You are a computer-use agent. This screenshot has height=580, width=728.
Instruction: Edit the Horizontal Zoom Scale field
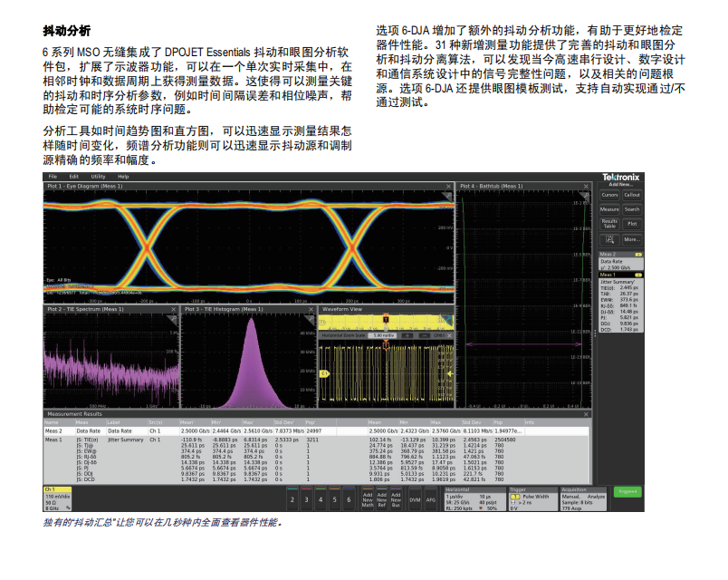click(x=383, y=335)
